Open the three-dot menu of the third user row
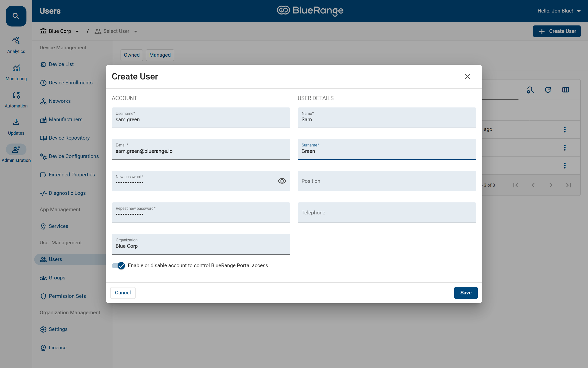 point(565,166)
